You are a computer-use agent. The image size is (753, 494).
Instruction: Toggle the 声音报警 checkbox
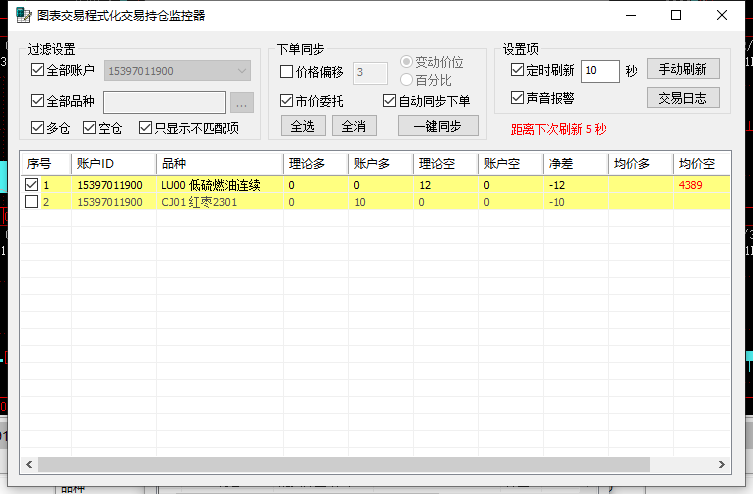(517, 98)
